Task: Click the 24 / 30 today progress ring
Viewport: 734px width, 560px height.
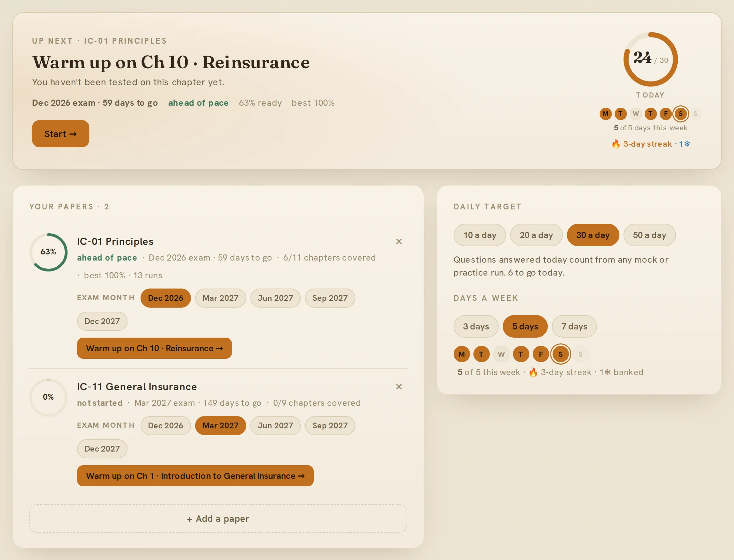Action: (651, 59)
